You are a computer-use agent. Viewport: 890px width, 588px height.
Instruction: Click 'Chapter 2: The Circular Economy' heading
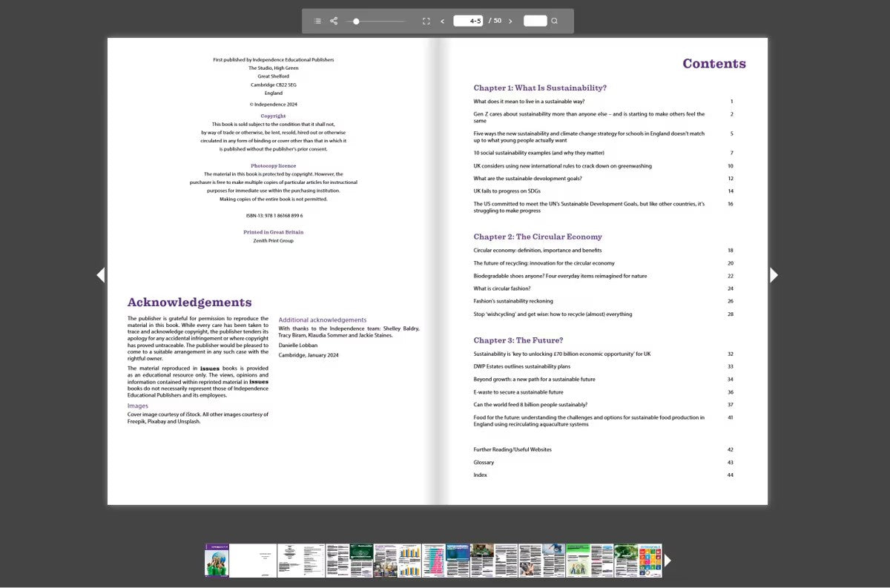click(538, 237)
